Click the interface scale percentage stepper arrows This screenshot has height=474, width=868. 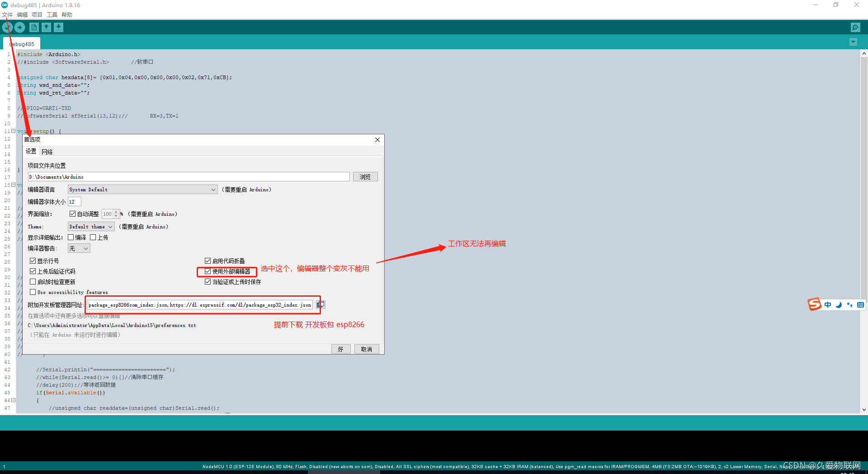[116, 214]
